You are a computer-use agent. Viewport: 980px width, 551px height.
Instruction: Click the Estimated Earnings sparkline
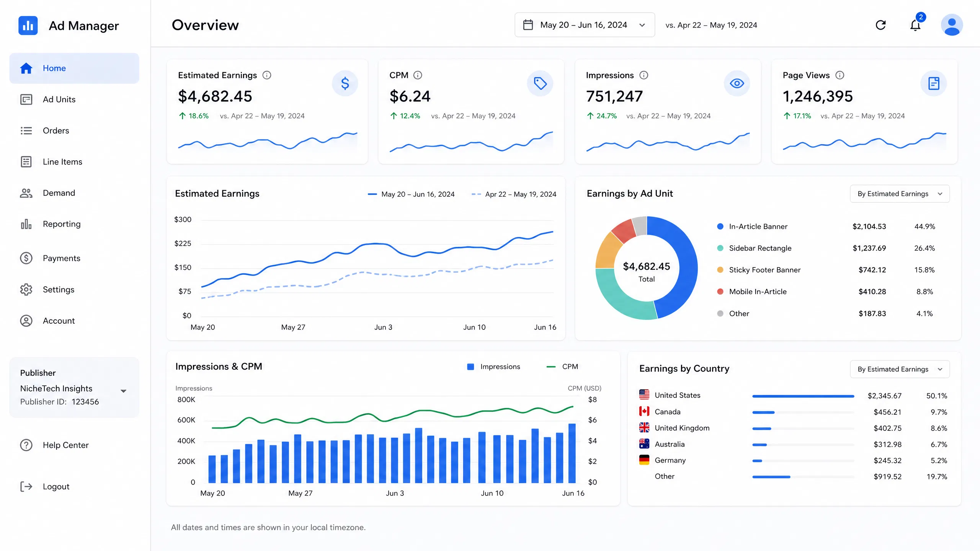coord(268,141)
